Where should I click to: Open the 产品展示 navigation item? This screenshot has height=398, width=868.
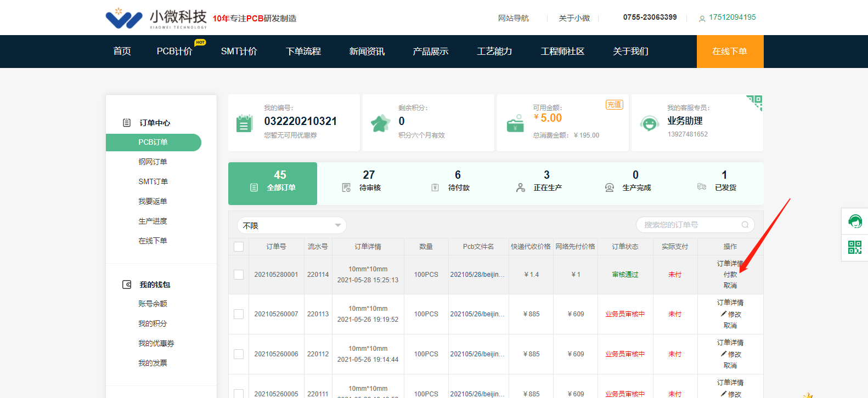tap(430, 52)
